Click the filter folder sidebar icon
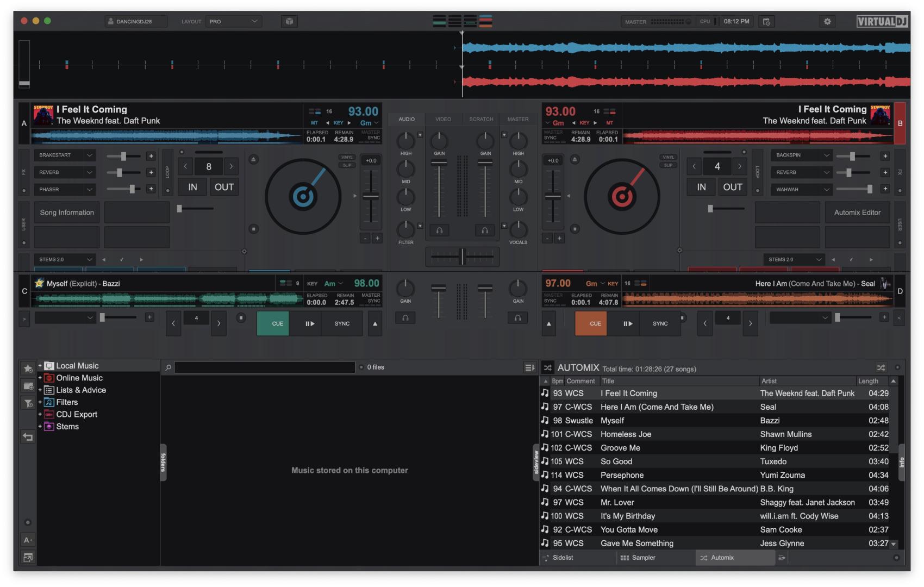This screenshot has width=924, height=587. coord(28,403)
